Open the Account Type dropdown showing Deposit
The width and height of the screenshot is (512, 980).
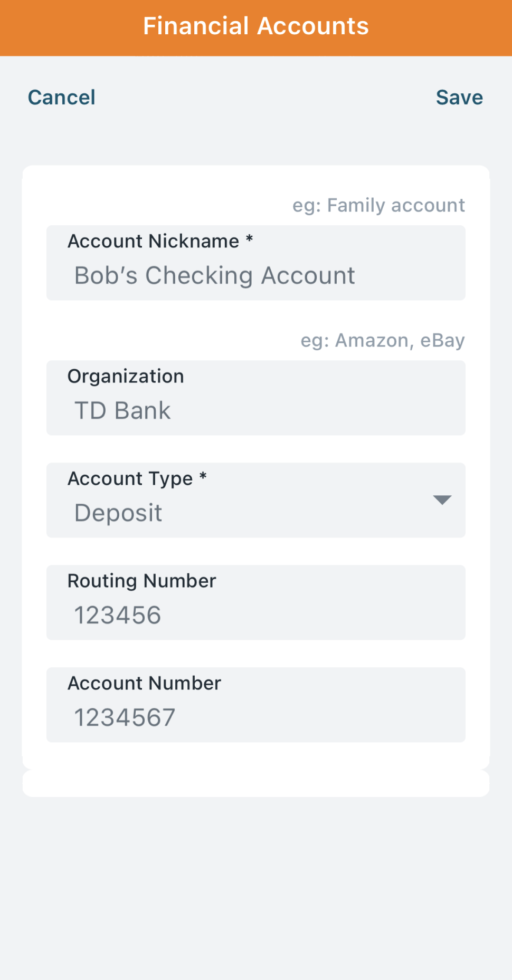click(x=256, y=500)
